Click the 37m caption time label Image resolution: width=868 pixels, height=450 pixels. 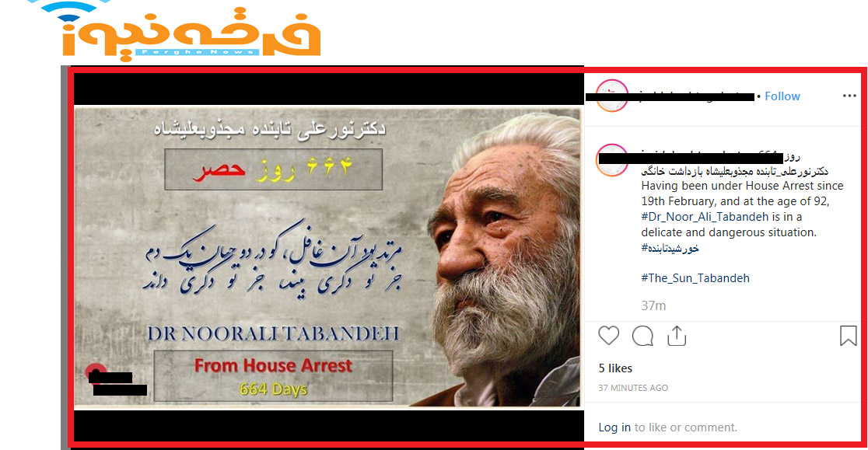(x=653, y=305)
